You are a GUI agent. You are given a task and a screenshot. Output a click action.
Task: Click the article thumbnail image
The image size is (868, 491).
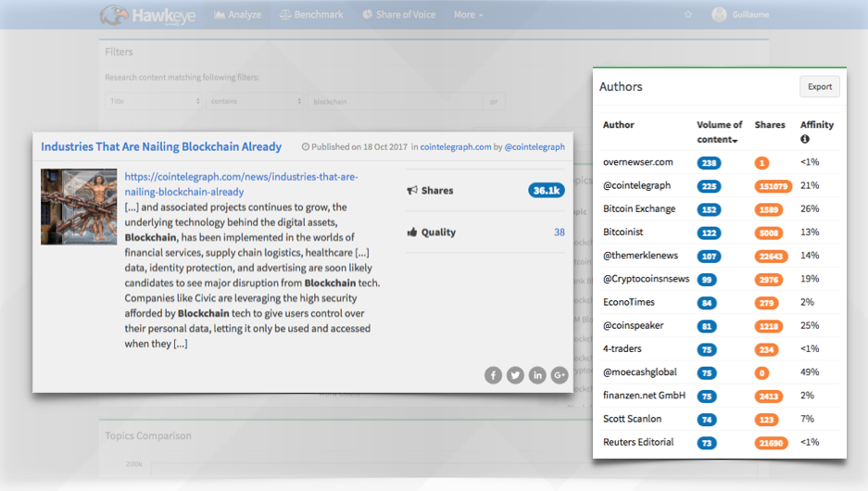pos(79,207)
